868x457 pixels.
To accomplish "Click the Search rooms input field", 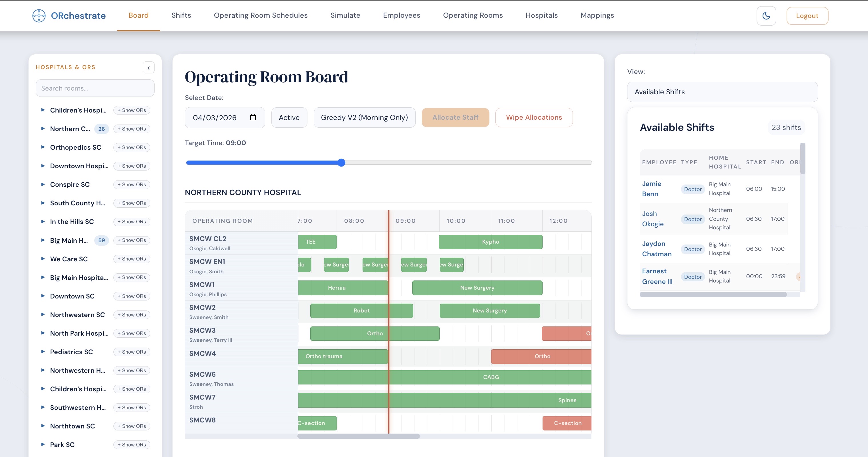I will coord(95,88).
